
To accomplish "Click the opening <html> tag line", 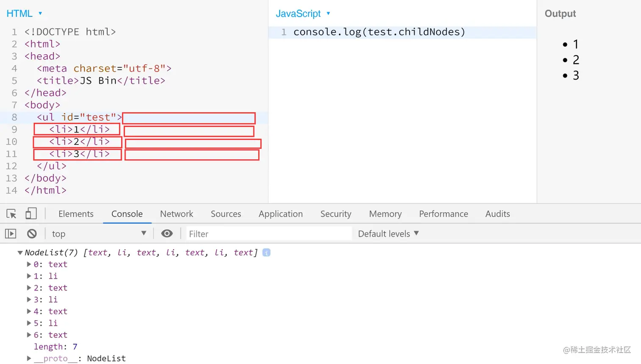I will coord(42,44).
